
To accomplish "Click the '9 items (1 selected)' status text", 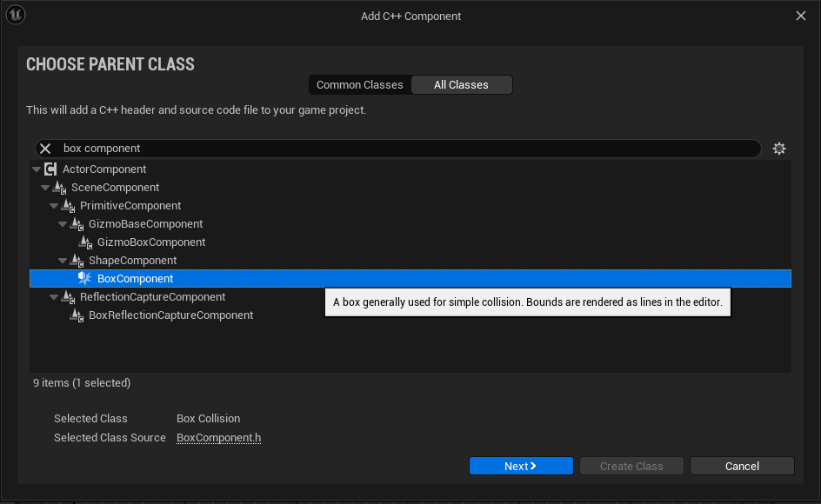I will click(82, 383).
